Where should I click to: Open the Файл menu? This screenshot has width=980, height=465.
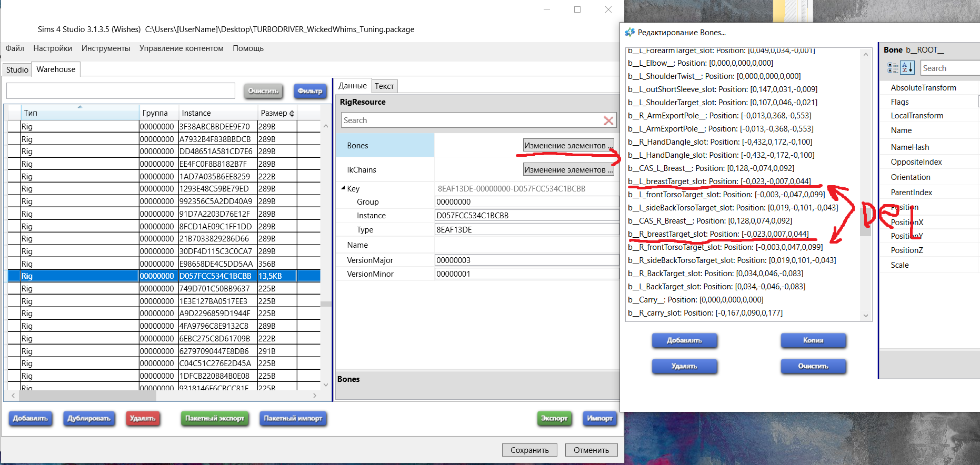pos(15,48)
